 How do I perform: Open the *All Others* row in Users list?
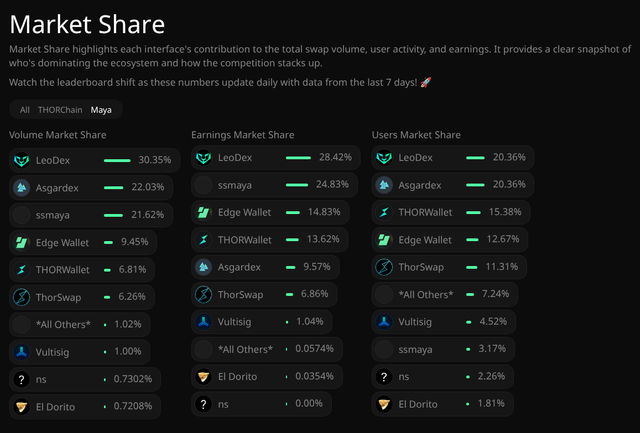pyautogui.click(x=445, y=294)
